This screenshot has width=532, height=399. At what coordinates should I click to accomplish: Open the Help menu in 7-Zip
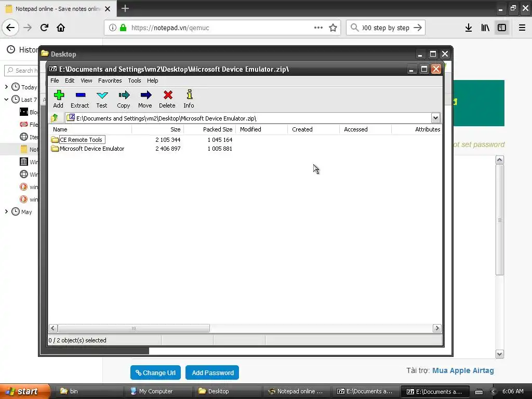pos(152,81)
